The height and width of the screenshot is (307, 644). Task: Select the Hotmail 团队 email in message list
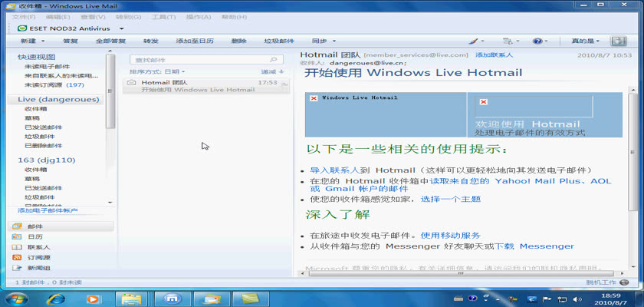coord(207,86)
